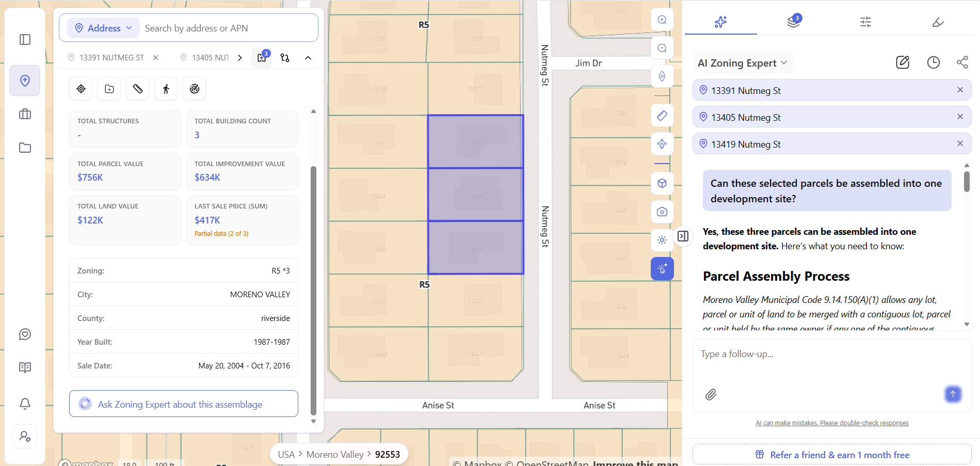Take a map snapshot with camera icon

[662, 212]
